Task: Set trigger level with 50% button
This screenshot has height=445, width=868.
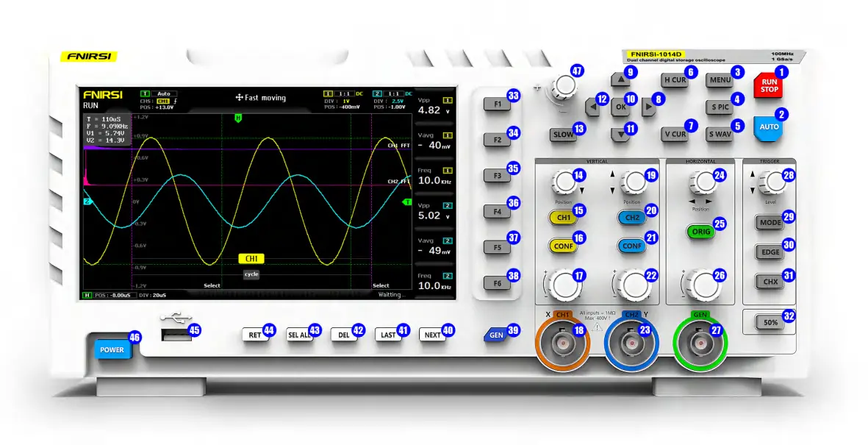Action: tap(770, 322)
